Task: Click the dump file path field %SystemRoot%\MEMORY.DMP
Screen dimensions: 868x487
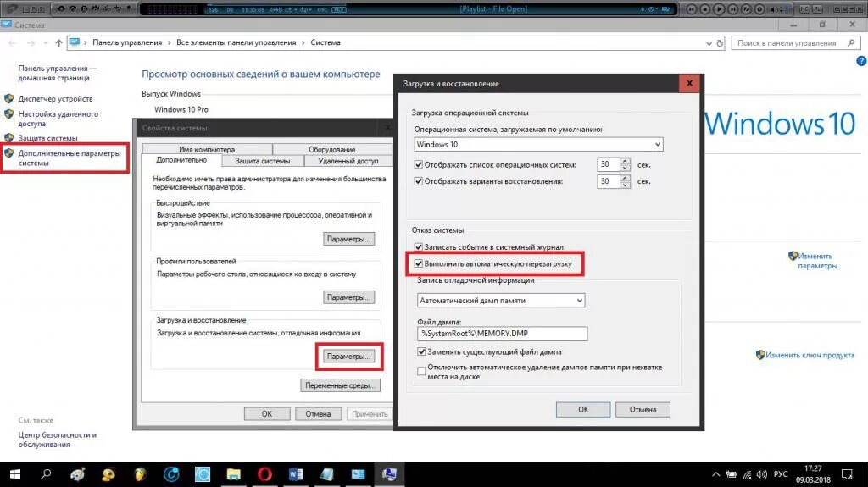Action: [x=502, y=333]
